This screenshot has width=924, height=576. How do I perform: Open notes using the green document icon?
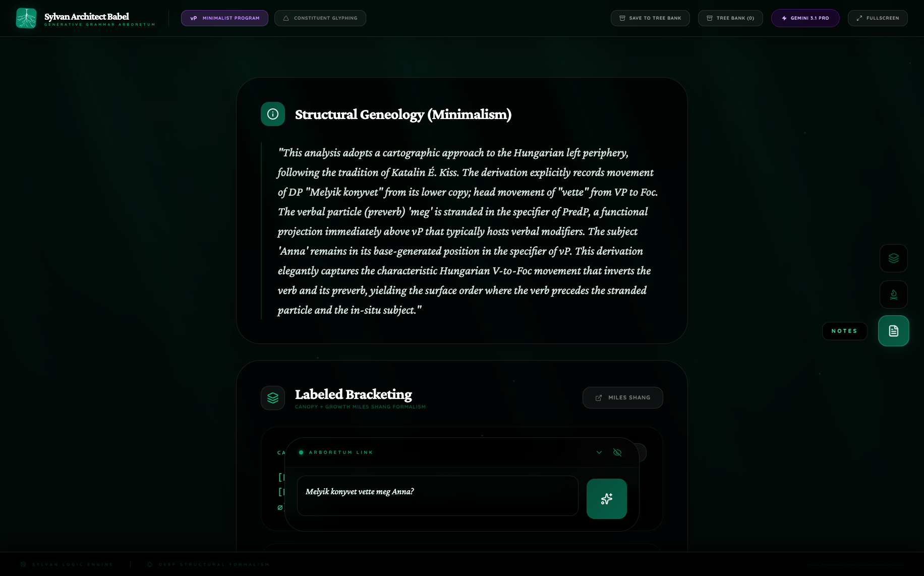[x=893, y=331]
